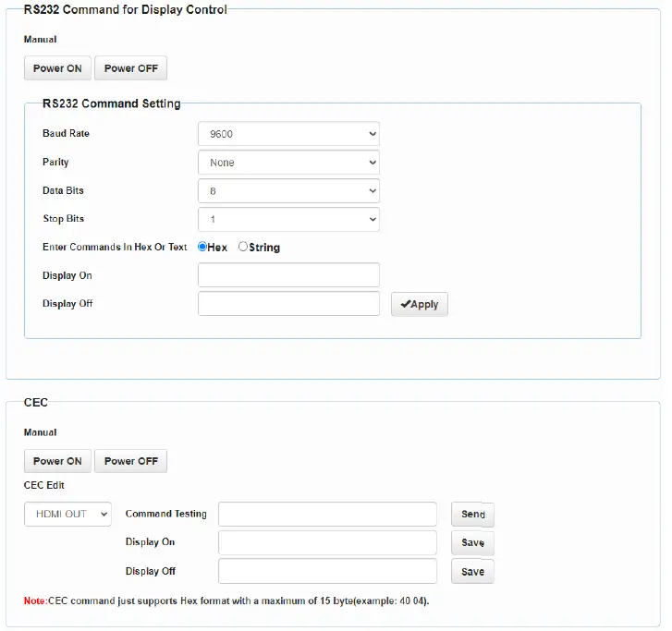The height and width of the screenshot is (631, 672).
Task: Click the 'Baud Rate' label
Action: click(66, 133)
